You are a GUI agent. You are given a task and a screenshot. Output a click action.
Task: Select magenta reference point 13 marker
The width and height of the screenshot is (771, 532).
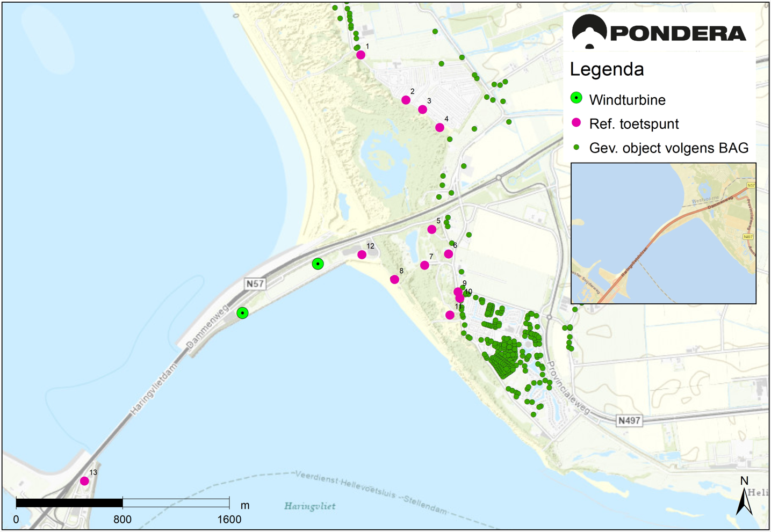84,481
